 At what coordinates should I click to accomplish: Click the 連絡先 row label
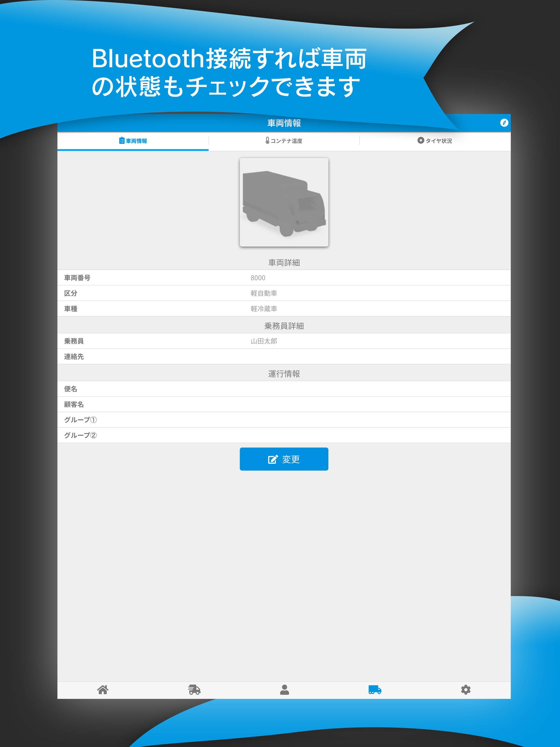click(74, 357)
